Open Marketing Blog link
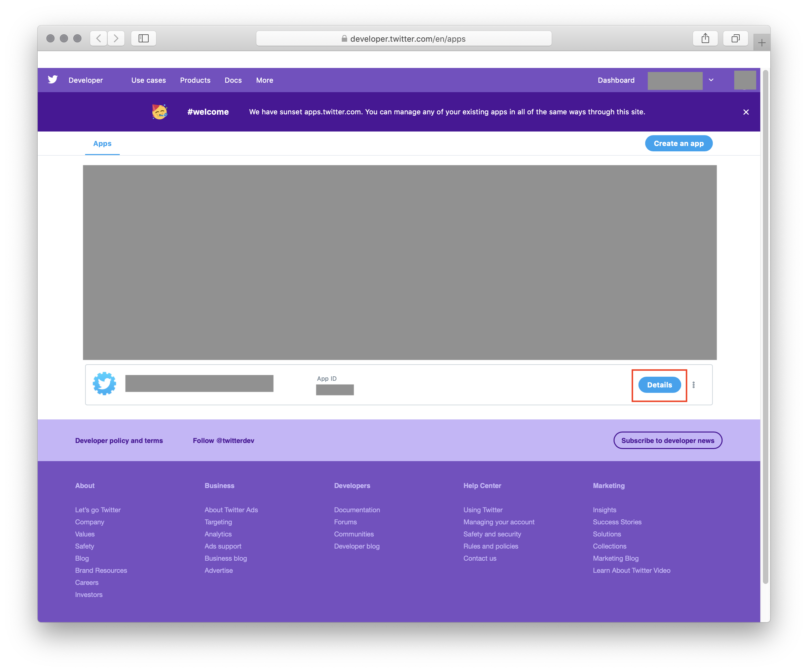This screenshot has width=808, height=672. (x=616, y=558)
